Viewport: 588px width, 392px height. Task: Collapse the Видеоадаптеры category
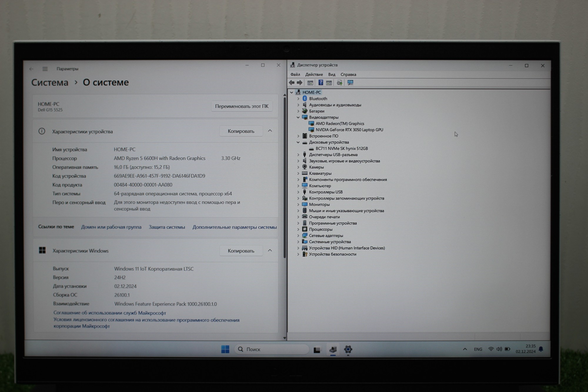click(298, 117)
